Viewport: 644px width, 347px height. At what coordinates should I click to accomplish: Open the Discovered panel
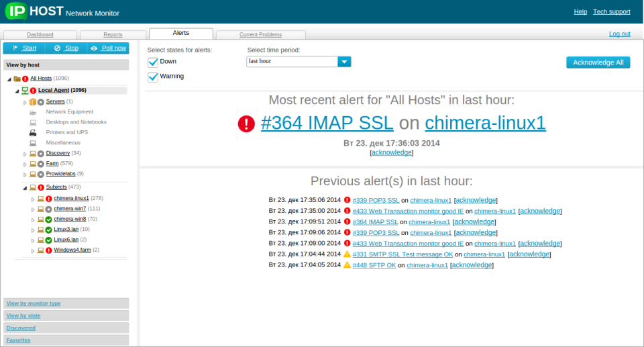click(x=66, y=328)
